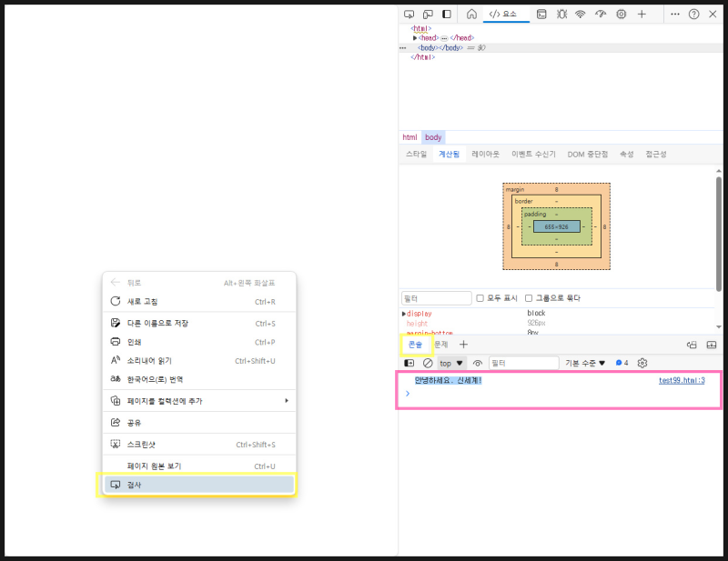Add a quick view tool with drawer plus
Image resolution: width=728 pixels, height=561 pixels.
[x=463, y=345]
